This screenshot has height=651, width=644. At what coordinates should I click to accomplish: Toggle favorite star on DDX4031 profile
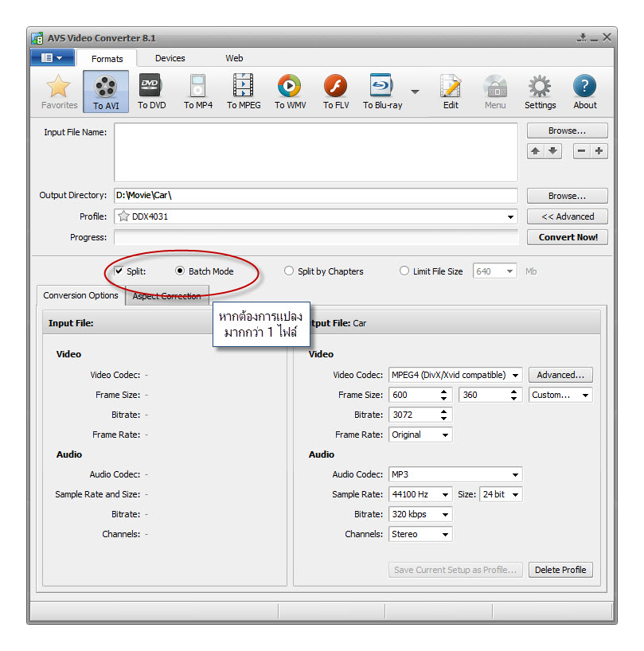(123, 216)
